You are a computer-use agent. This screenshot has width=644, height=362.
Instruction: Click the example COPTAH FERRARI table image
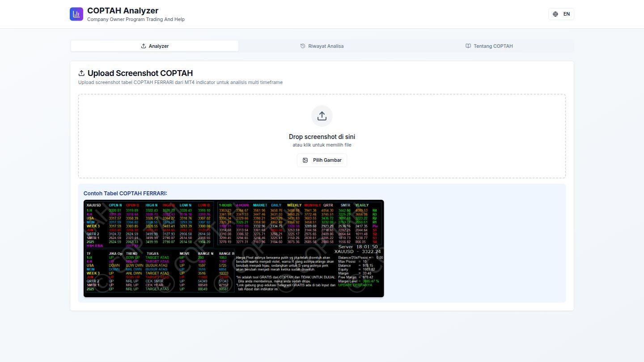click(x=233, y=248)
